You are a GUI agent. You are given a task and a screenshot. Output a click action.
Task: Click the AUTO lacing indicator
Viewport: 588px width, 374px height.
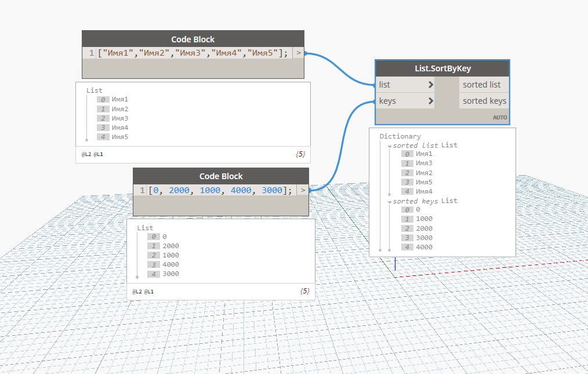(x=500, y=117)
